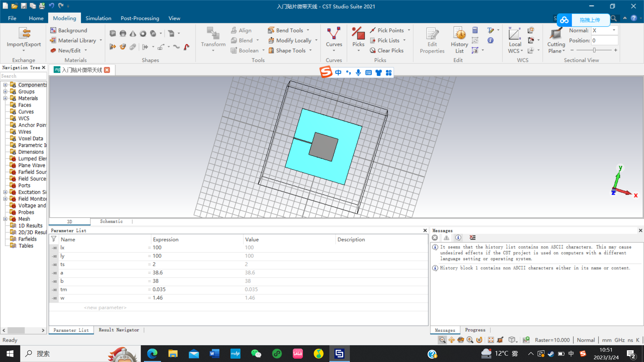Select the Cone shape tool

[133, 33]
